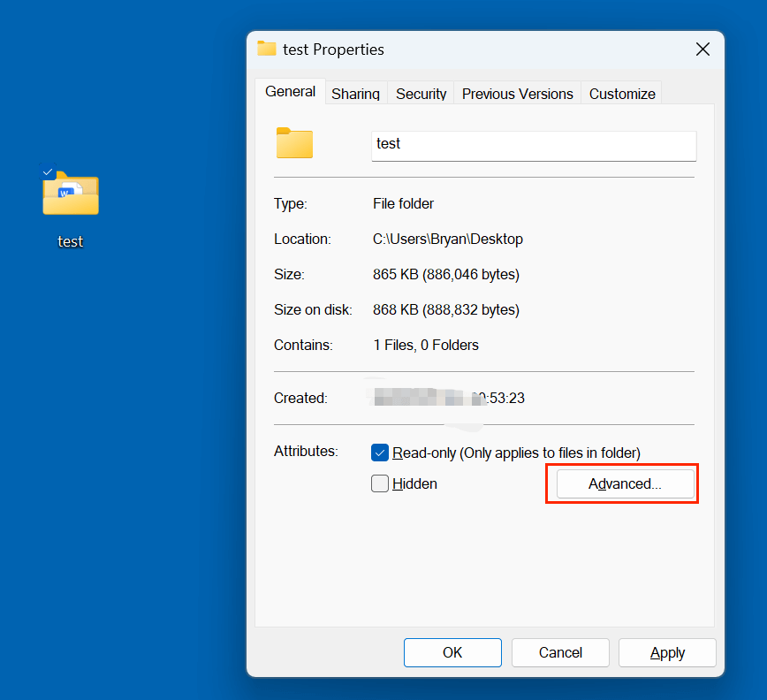Select the Previous Versions tab

517,93
